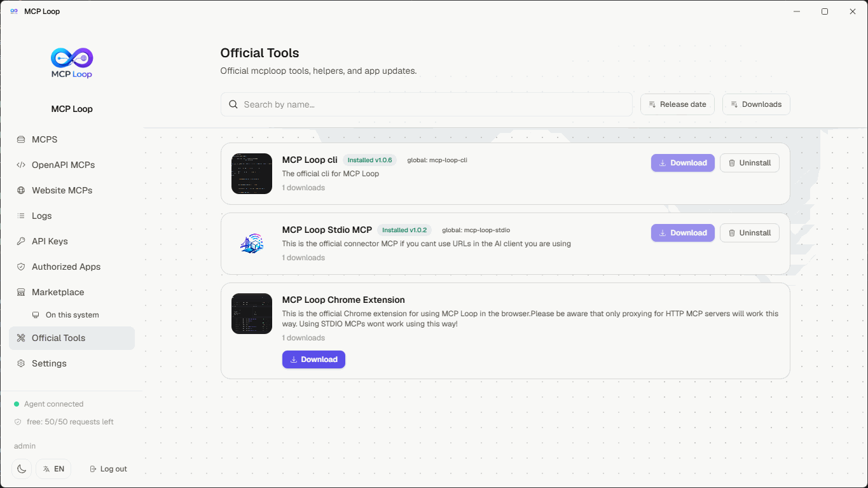
Task: Click the green agent status dot
Action: [17, 404]
